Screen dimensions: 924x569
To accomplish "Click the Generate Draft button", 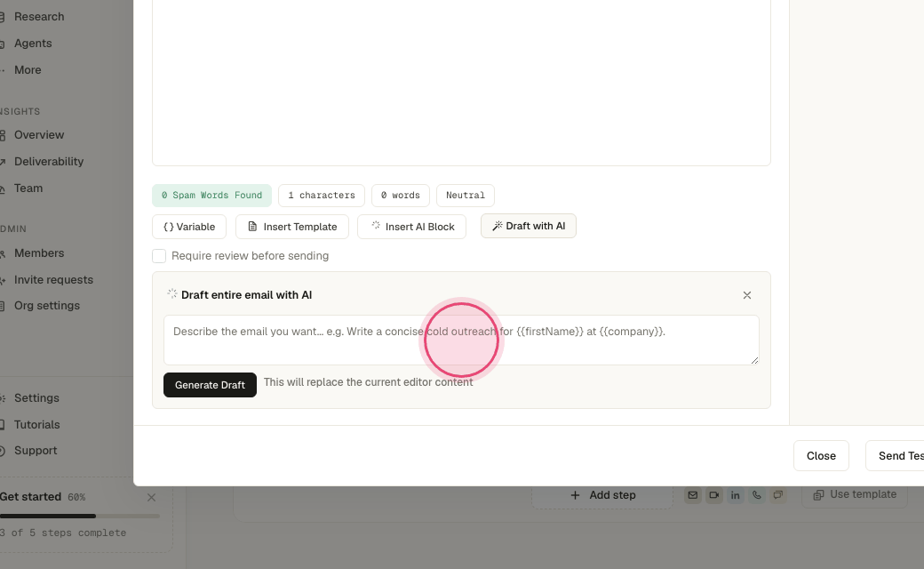I will pos(210,385).
